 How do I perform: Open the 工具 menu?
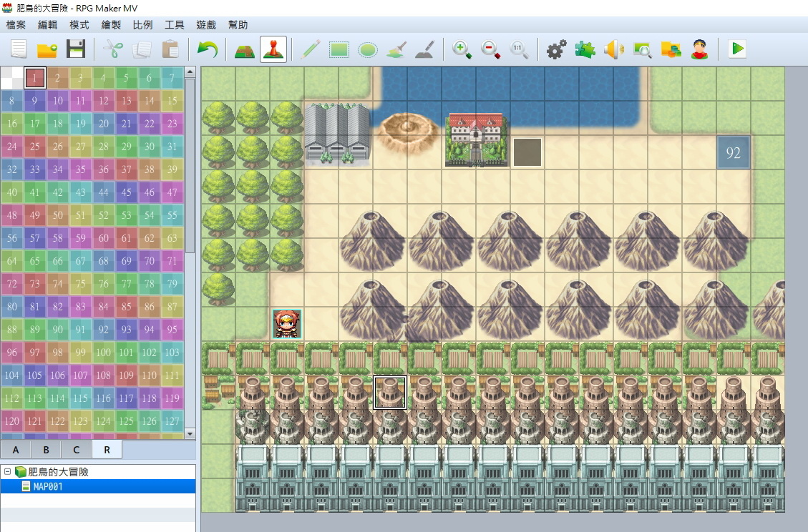pyautogui.click(x=174, y=25)
